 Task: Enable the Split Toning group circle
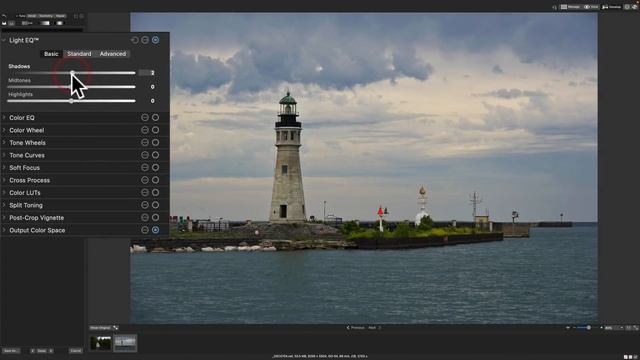tap(156, 205)
